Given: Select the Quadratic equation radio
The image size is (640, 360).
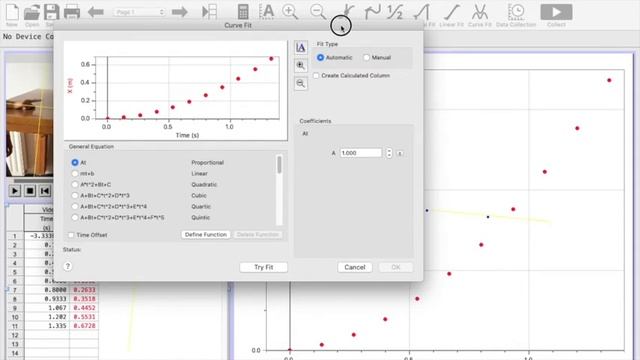Looking at the screenshot, I should click(x=75, y=184).
